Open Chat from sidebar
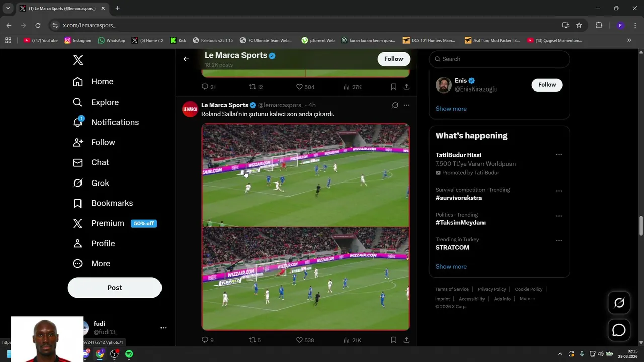The width and height of the screenshot is (644, 362). coord(91,162)
